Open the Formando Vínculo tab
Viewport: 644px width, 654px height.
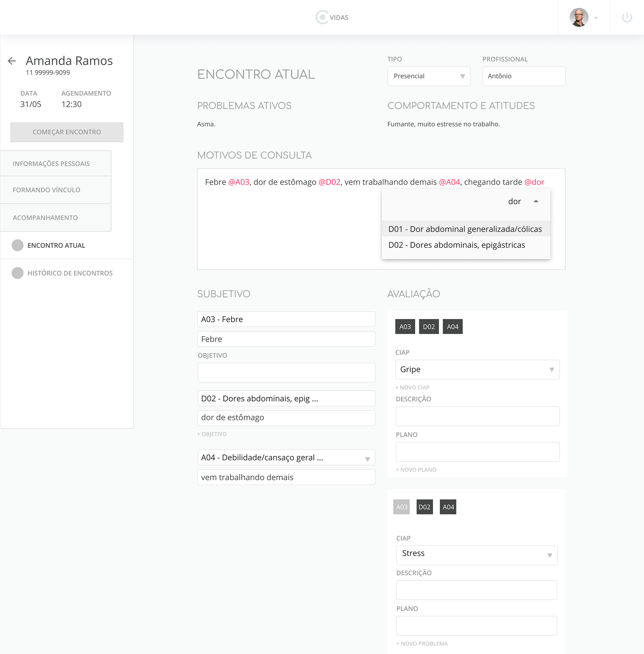click(x=55, y=190)
